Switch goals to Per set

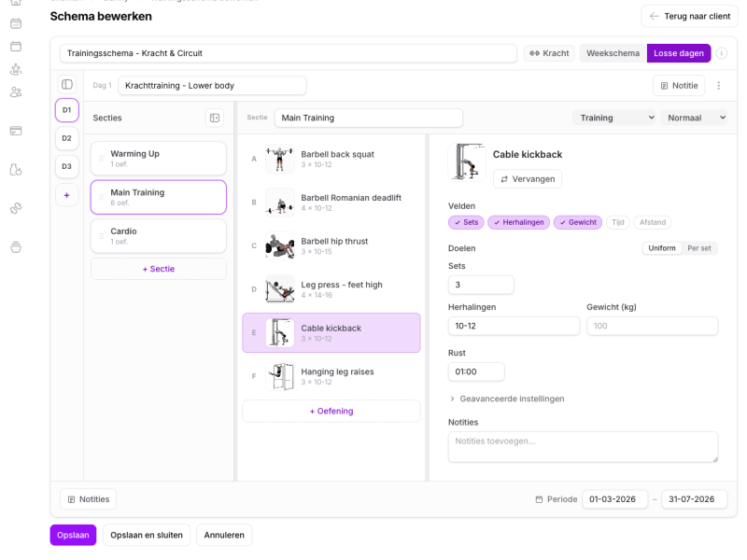point(698,248)
